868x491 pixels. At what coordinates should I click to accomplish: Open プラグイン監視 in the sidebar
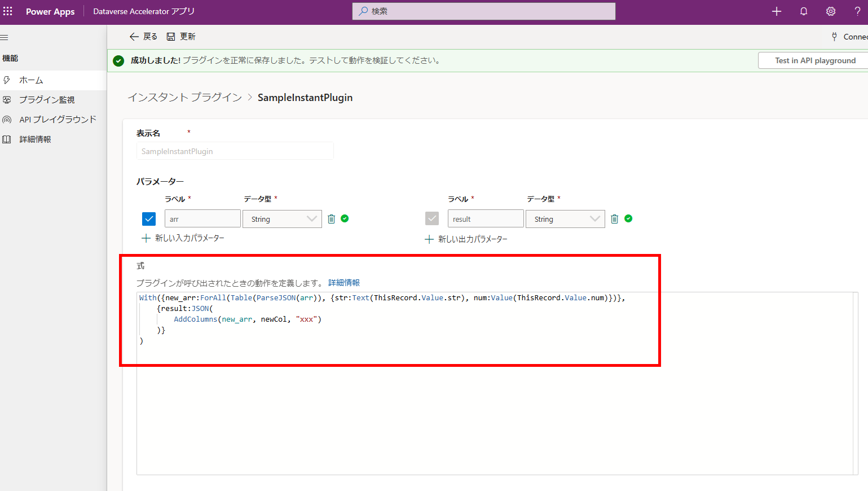(x=47, y=100)
